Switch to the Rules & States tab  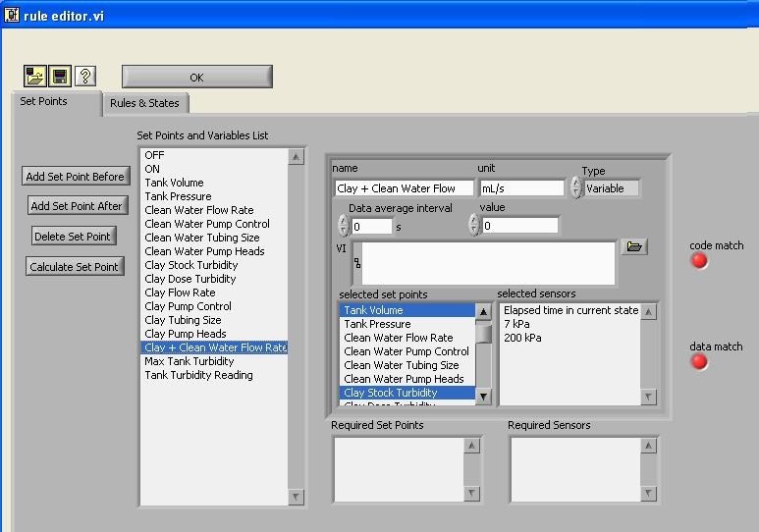(145, 103)
